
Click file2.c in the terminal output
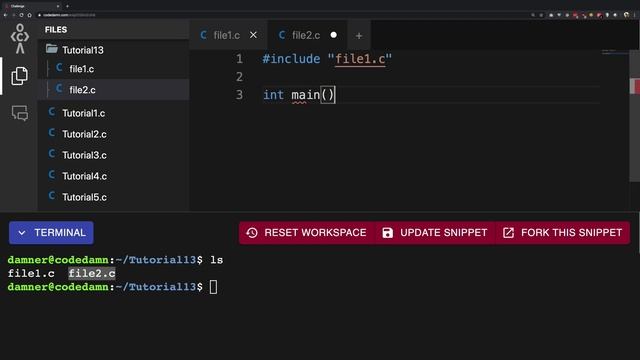[x=92, y=273]
